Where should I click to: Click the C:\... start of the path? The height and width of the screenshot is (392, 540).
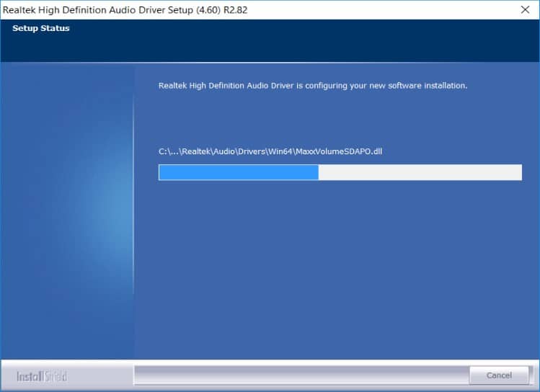(168, 151)
